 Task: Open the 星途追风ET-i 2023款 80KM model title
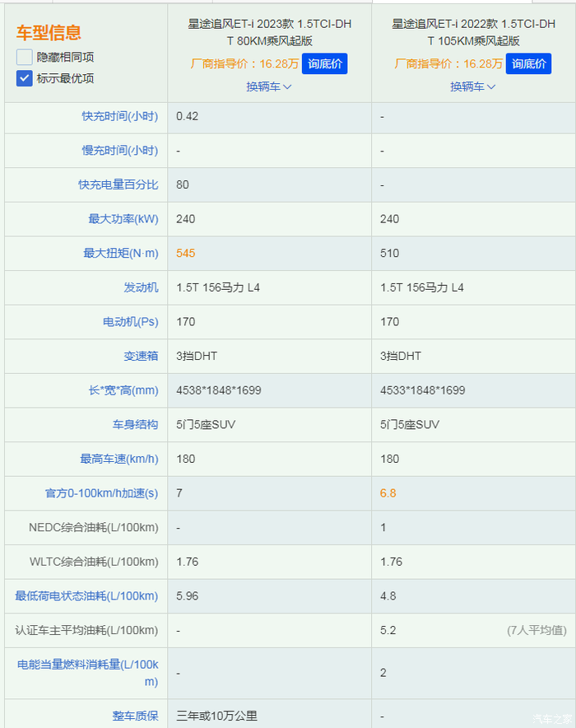point(269,32)
